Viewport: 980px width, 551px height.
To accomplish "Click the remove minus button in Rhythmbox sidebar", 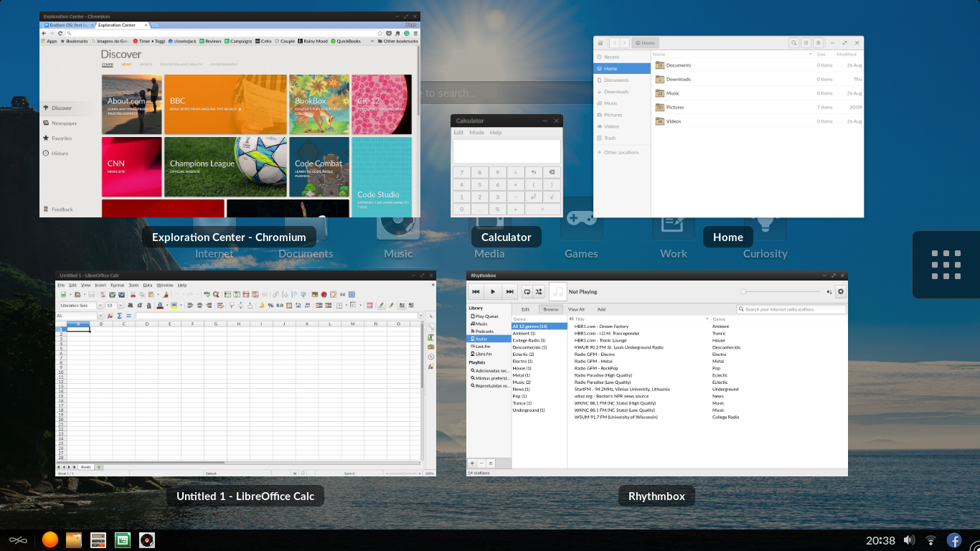I will [481, 463].
